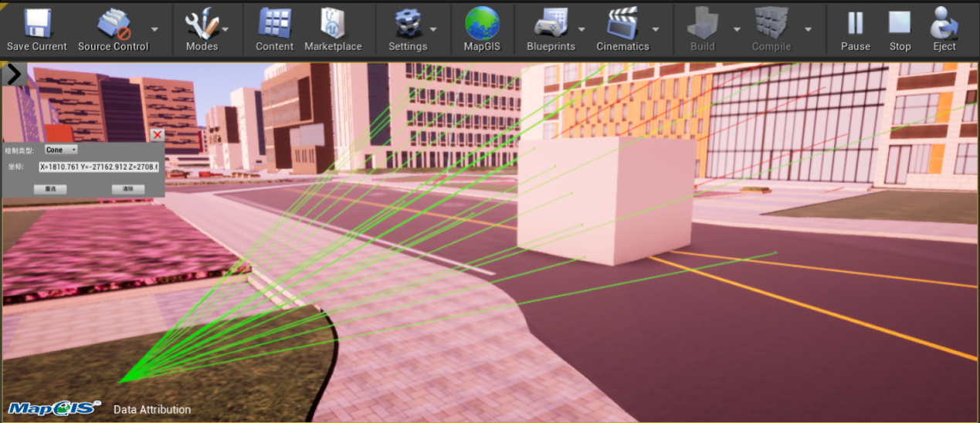Expand the side panel chevron arrow
Viewport: 980px width, 423px height.
coord(15,74)
